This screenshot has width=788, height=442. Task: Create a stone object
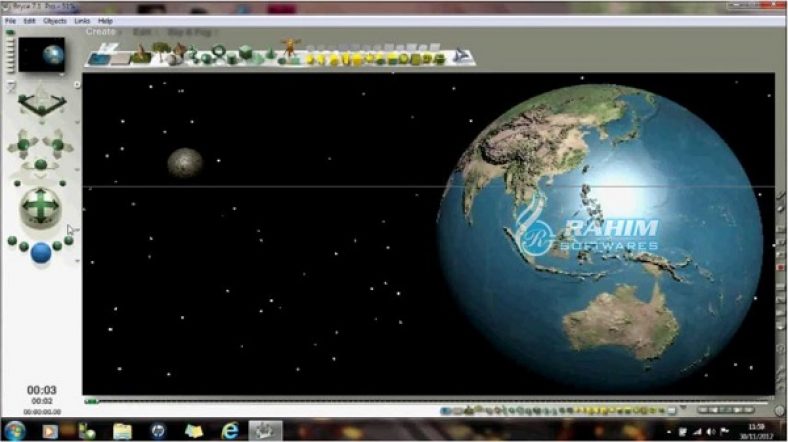[x=174, y=59]
